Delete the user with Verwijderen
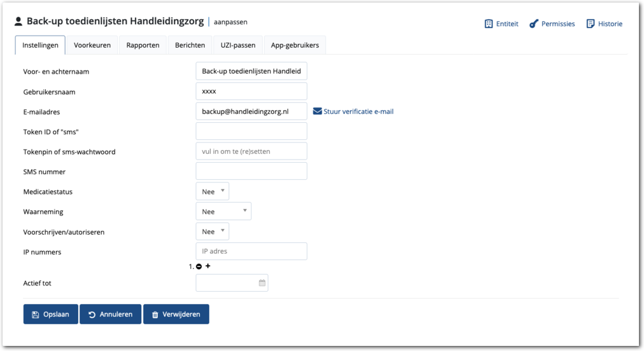 point(176,314)
